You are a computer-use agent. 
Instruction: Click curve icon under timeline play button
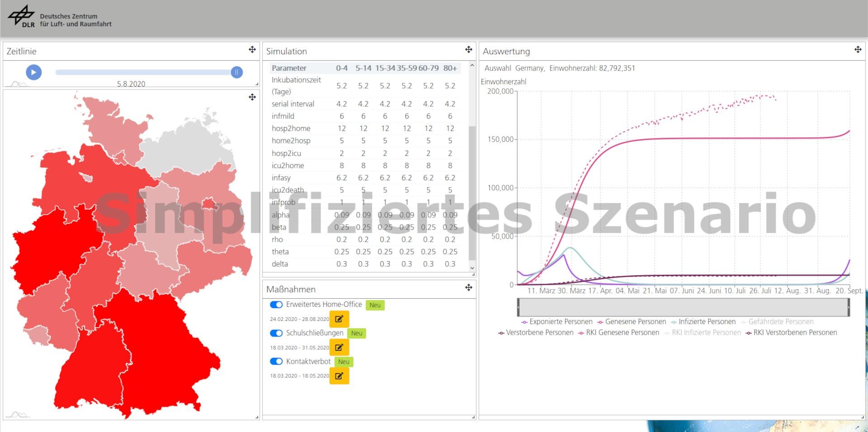tap(18, 84)
